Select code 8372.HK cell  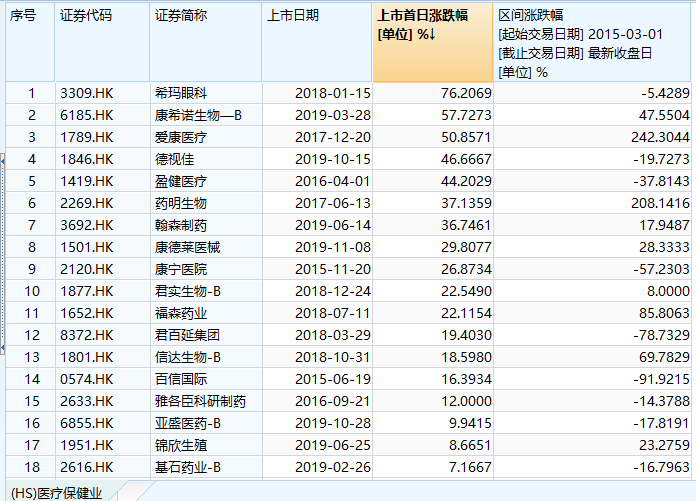click(x=103, y=335)
